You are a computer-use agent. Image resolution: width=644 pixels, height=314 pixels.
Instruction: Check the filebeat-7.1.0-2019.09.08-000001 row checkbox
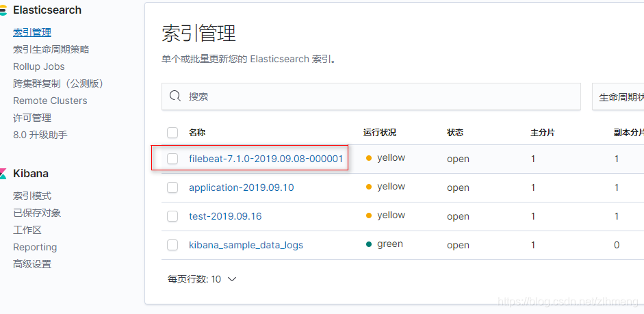pyautogui.click(x=172, y=159)
